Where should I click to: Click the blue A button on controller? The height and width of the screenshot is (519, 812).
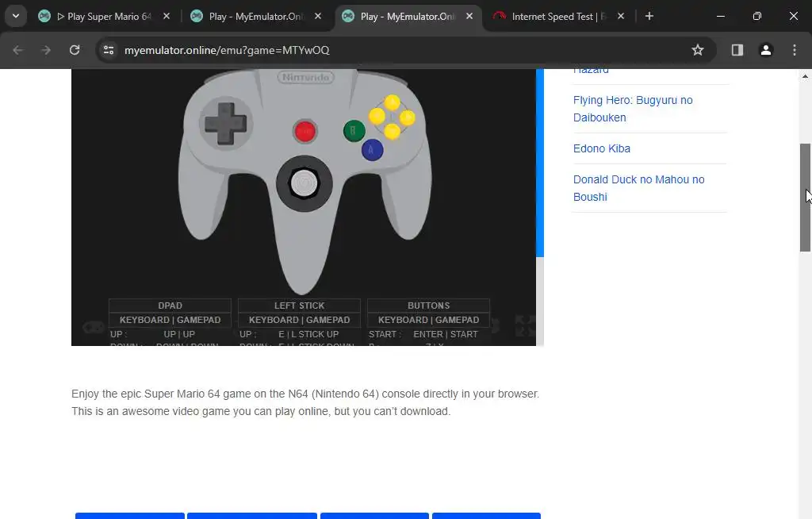click(372, 150)
